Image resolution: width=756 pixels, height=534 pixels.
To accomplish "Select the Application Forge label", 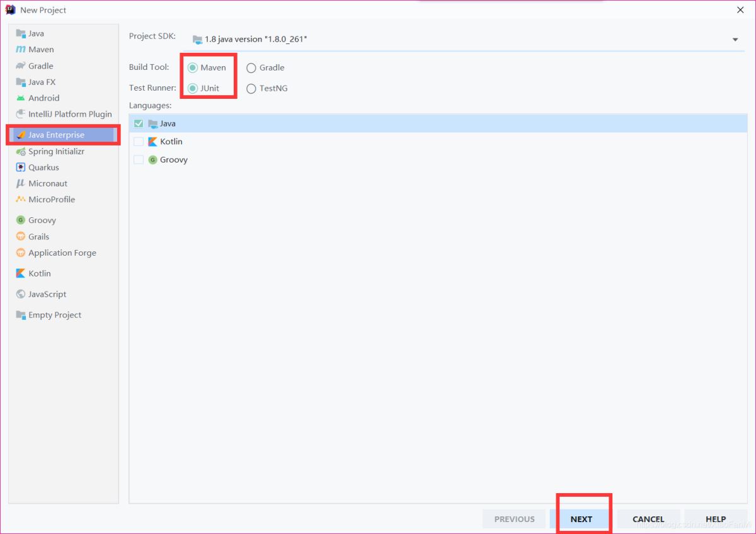I will point(62,253).
